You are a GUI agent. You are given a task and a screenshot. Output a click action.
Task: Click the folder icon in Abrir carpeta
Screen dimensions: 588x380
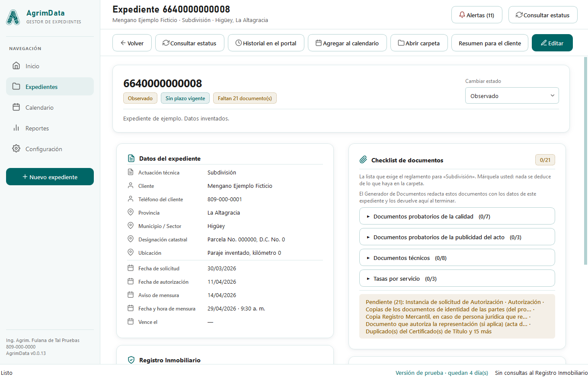click(401, 43)
